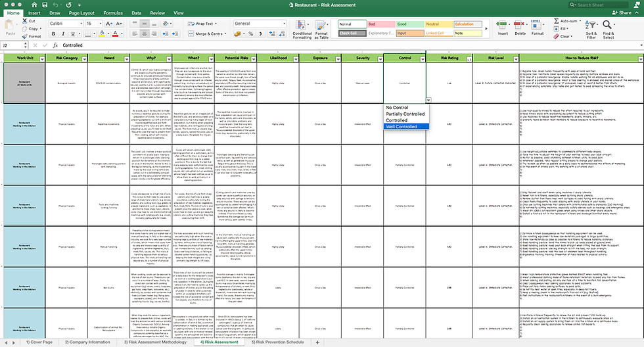Increase decimal places

pyautogui.click(x=272, y=34)
